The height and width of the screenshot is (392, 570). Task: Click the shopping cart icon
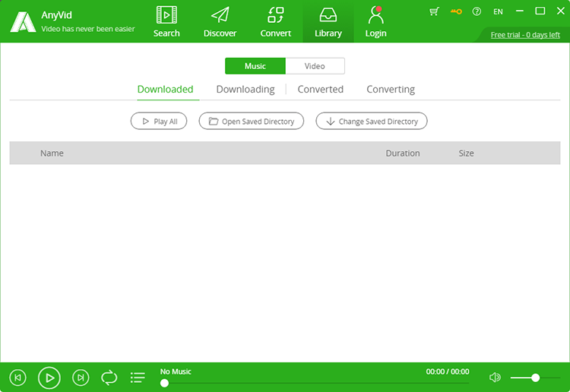click(434, 11)
